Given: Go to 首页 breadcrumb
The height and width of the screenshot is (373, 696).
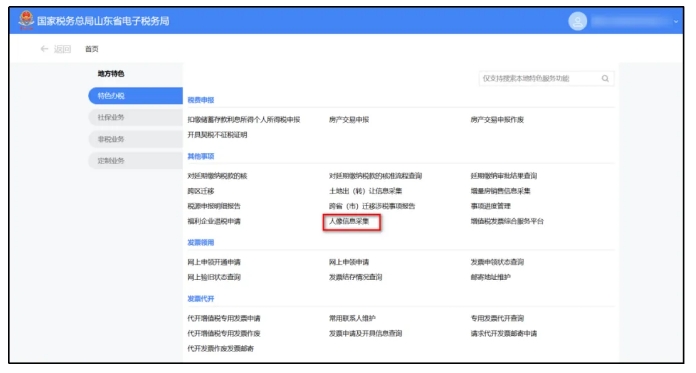Looking at the screenshot, I should click(x=92, y=49).
